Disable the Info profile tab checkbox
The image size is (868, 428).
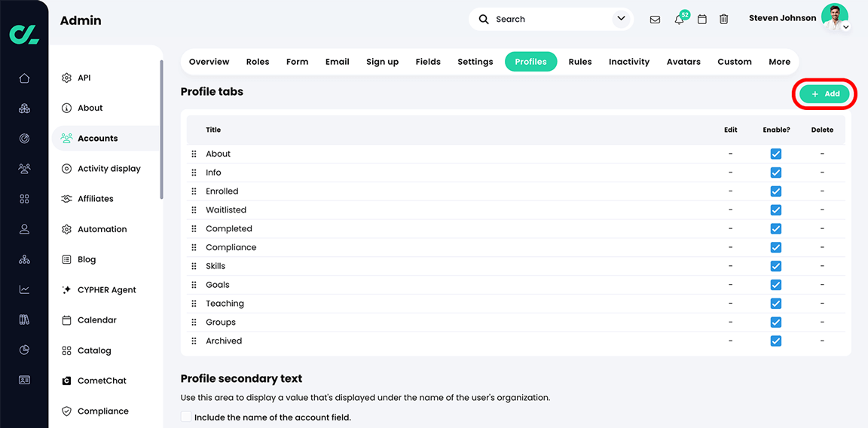776,173
